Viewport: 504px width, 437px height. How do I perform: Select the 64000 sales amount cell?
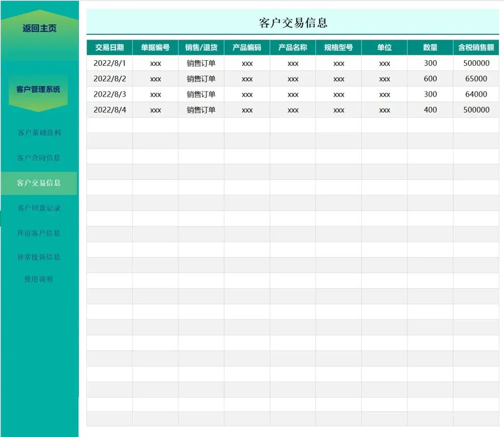point(476,94)
